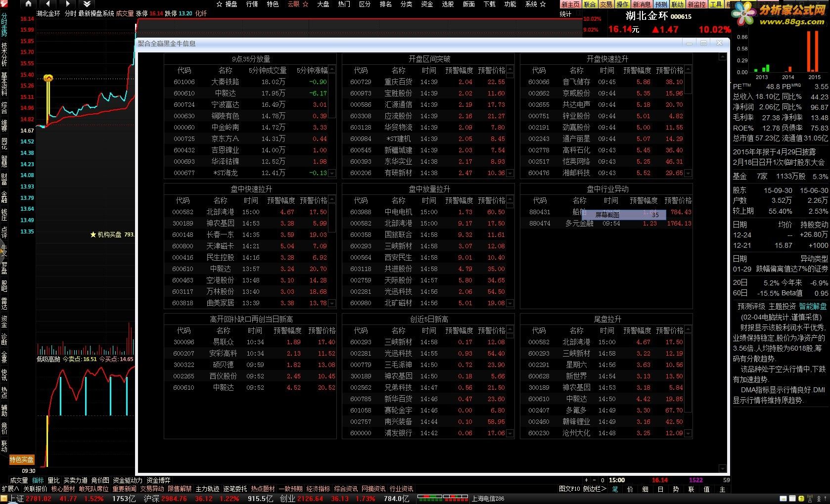Open the 选股 menu

pos(448,4)
